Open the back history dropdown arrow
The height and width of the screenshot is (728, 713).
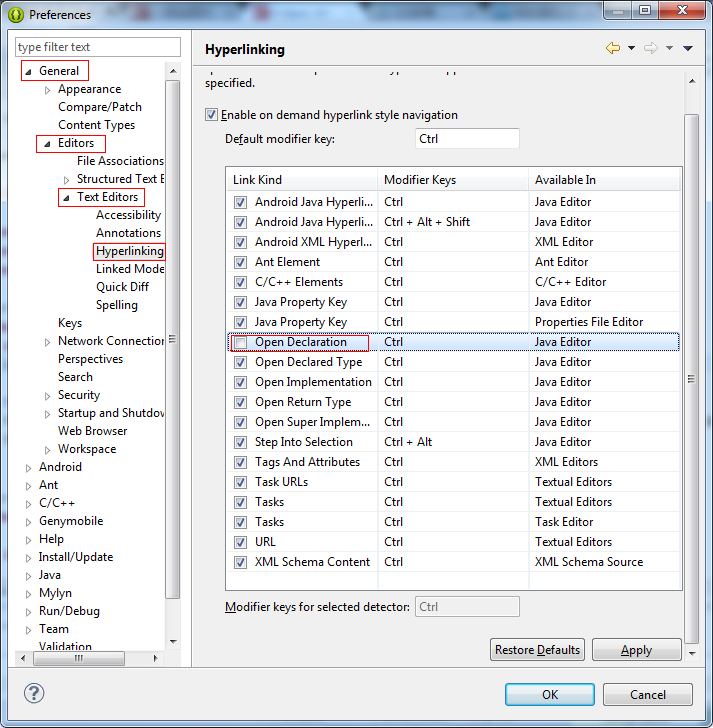[x=631, y=48]
